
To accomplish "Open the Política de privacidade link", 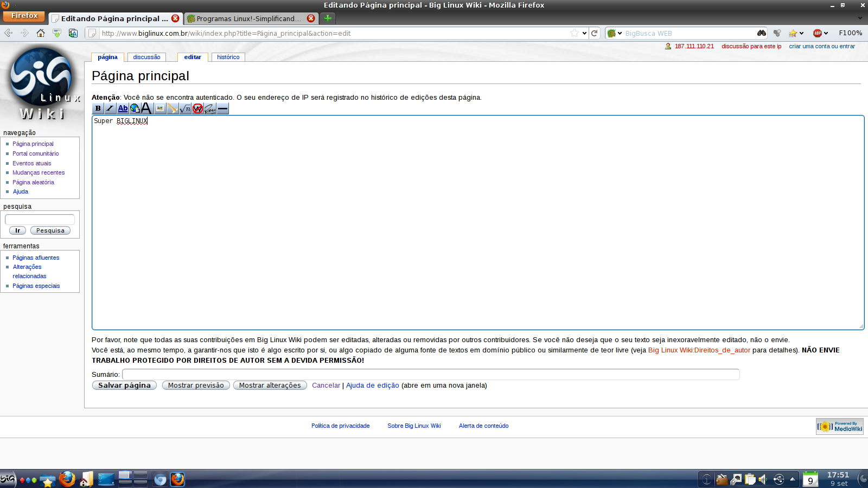I will click(x=340, y=426).
